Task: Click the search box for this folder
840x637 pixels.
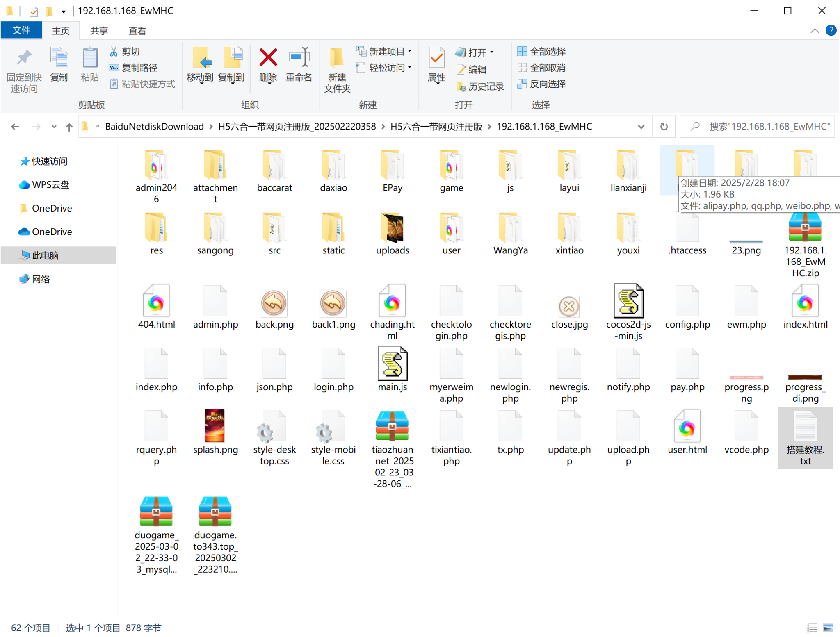Action: [x=763, y=127]
